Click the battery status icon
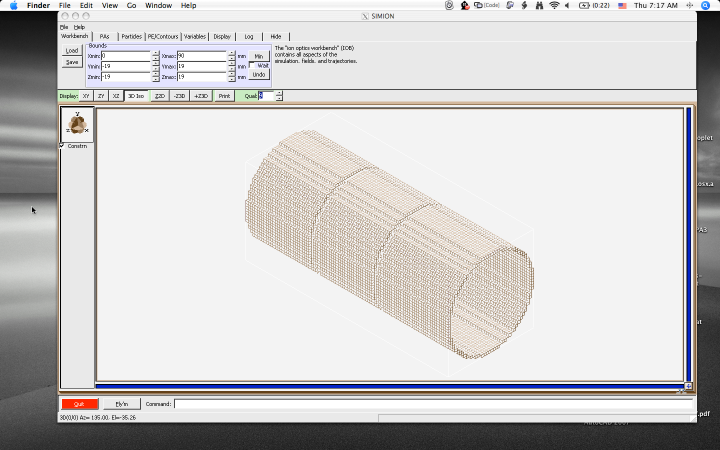Viewport: 720px width, 450px height. click(x=584, y=6)
